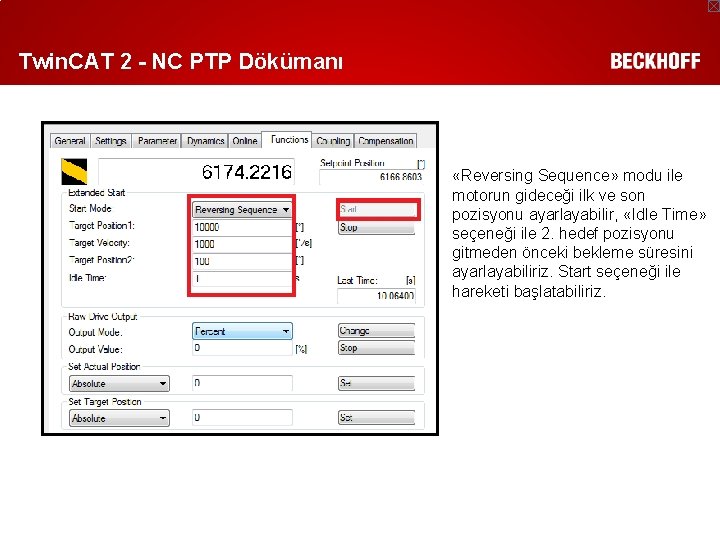Open the Coupling tab
Image resolution: width=720 pixels, height=540 pixels.
coord(333,141)
